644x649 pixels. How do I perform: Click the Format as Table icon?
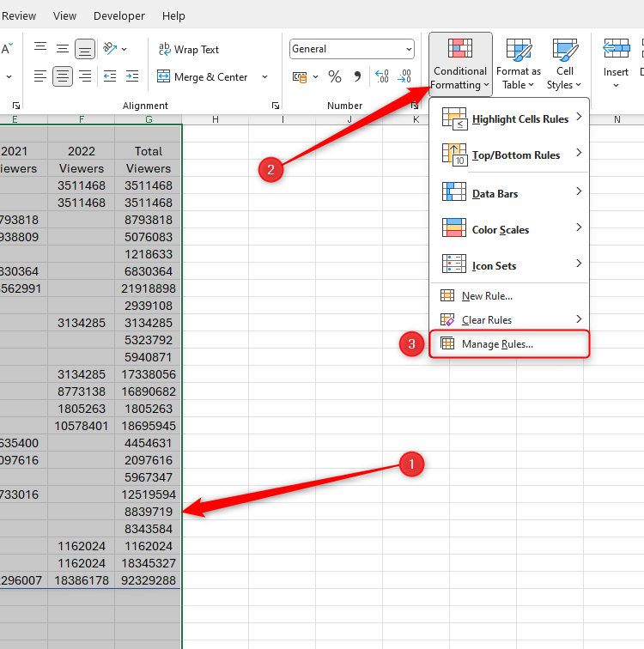pyautogui.click(x=518, y=64)
